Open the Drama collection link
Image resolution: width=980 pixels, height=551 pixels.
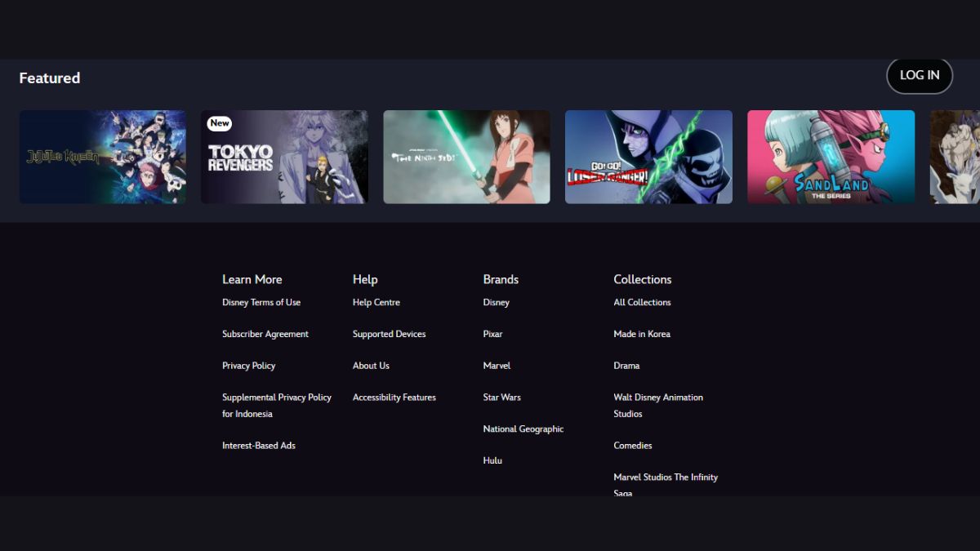coord(627,366)
